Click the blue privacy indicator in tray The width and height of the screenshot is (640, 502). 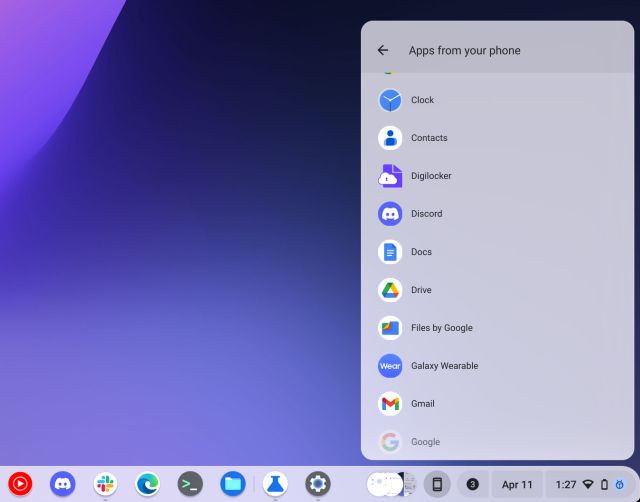(x=620, y=484)
